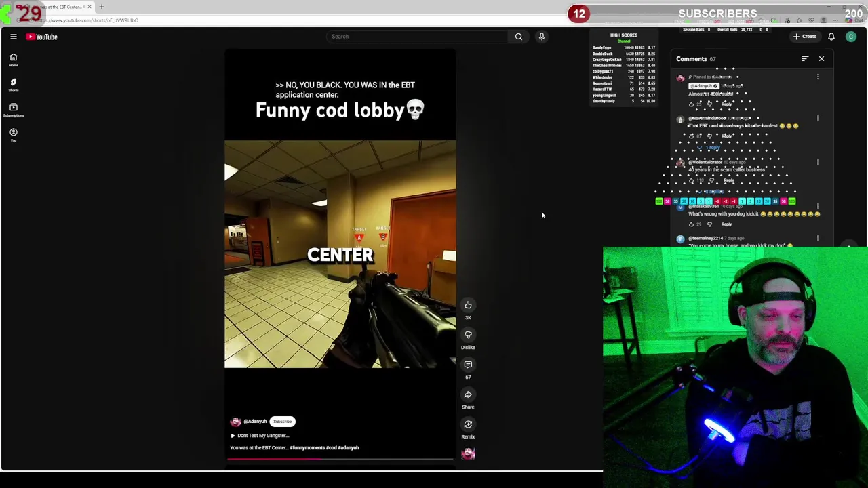Pause the short by clicking video
Viewport: 868px width, 488px height.
tap(340, 254)
